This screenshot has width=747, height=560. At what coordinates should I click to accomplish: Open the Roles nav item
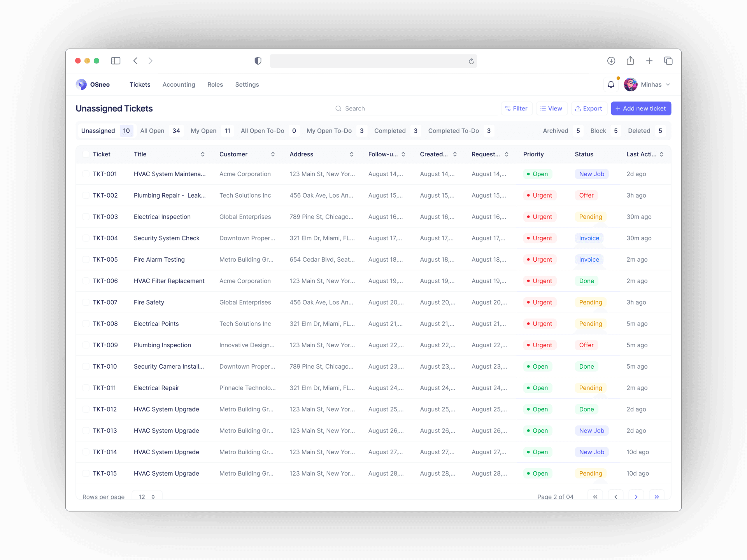point(215,84)
